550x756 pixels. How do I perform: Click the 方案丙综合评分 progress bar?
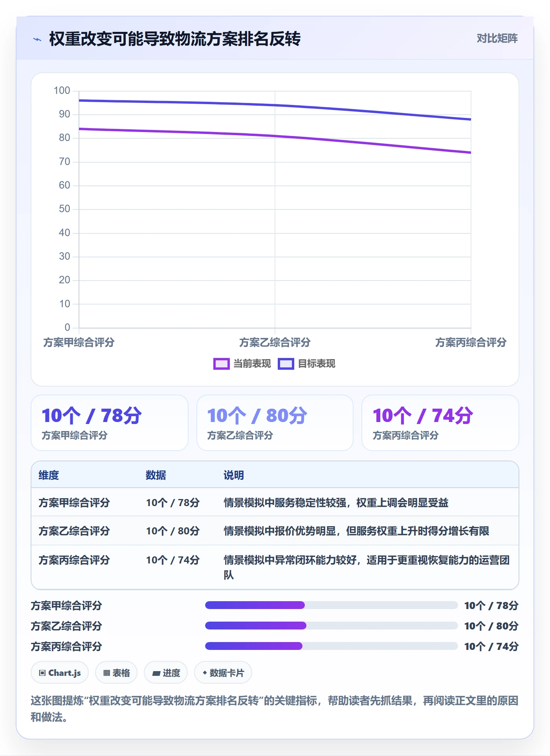331,646
